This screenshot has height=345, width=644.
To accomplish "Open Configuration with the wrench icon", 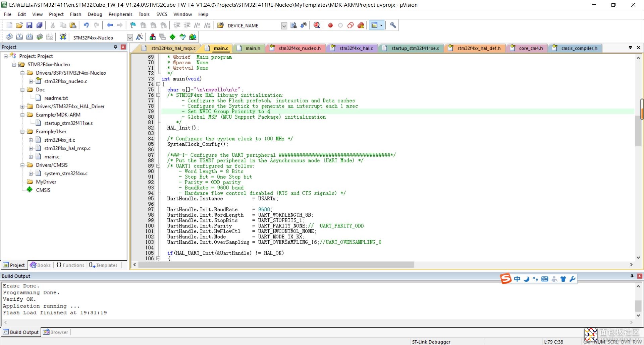I will tap(393, 25).
